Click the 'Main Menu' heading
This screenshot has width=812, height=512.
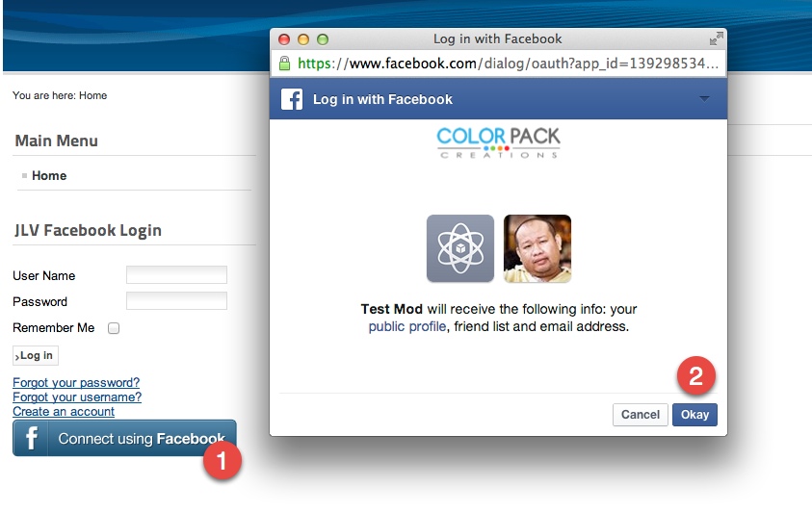click(x=57, y=141)
